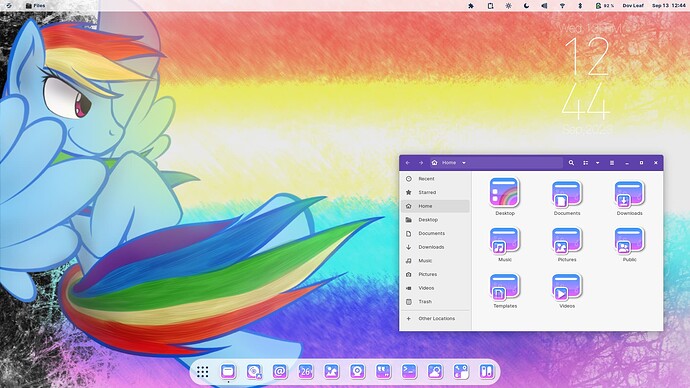Open view options dropdown arrow in Files header

597,163
